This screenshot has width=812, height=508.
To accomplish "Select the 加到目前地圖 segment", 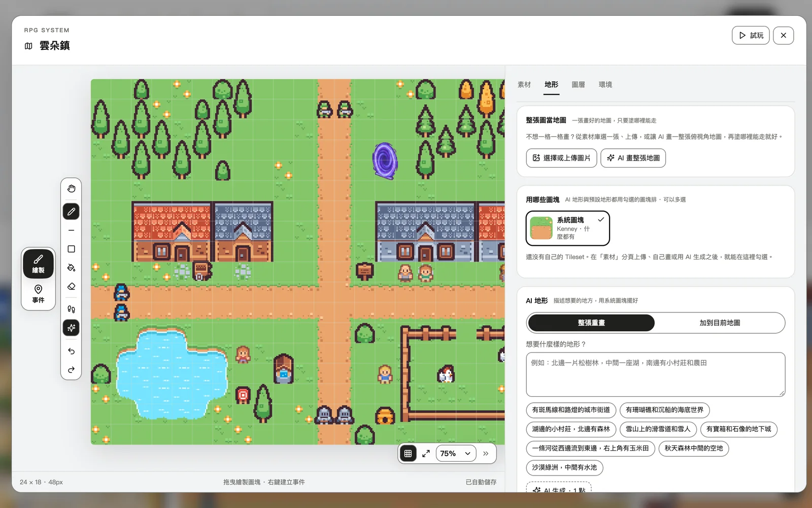I will (720, 323).
